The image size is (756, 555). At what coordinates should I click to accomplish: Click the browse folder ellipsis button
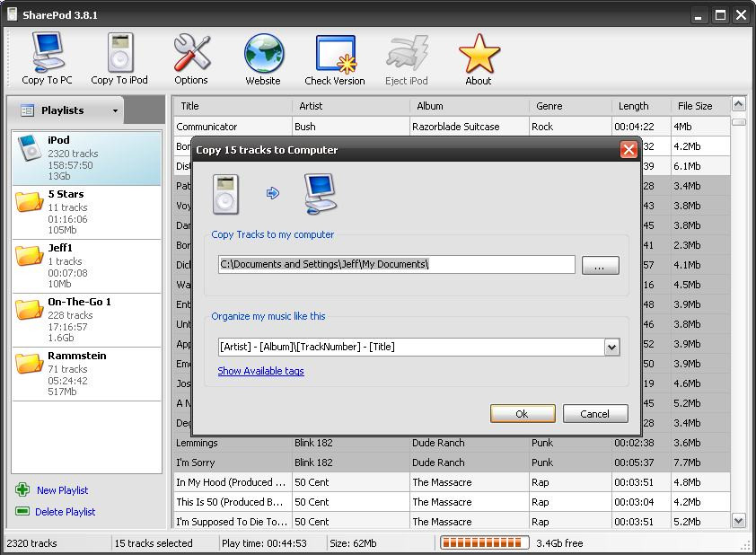coord(600,265)
